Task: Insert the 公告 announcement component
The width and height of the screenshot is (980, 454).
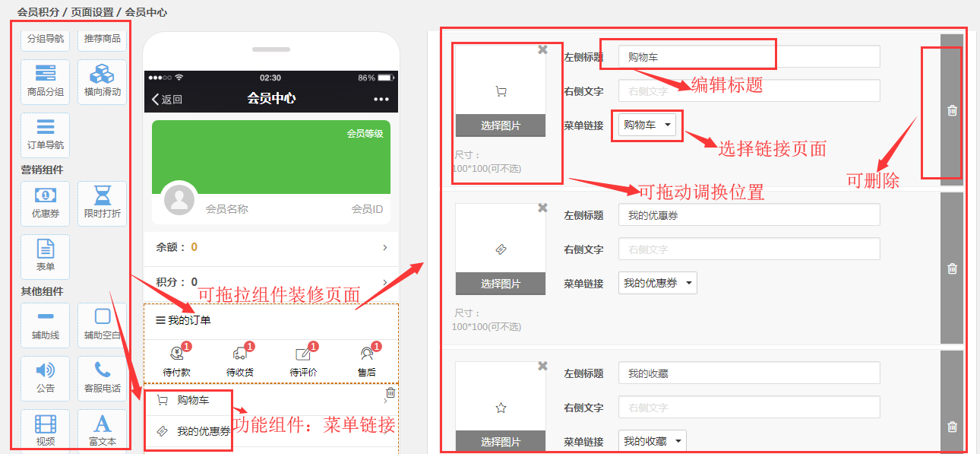Action: [45, 378]
